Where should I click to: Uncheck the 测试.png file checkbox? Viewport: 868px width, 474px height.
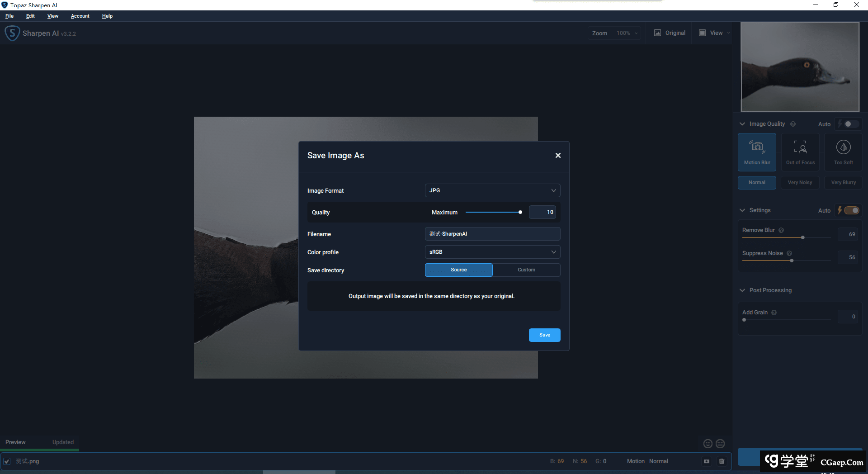click(7, 461)
